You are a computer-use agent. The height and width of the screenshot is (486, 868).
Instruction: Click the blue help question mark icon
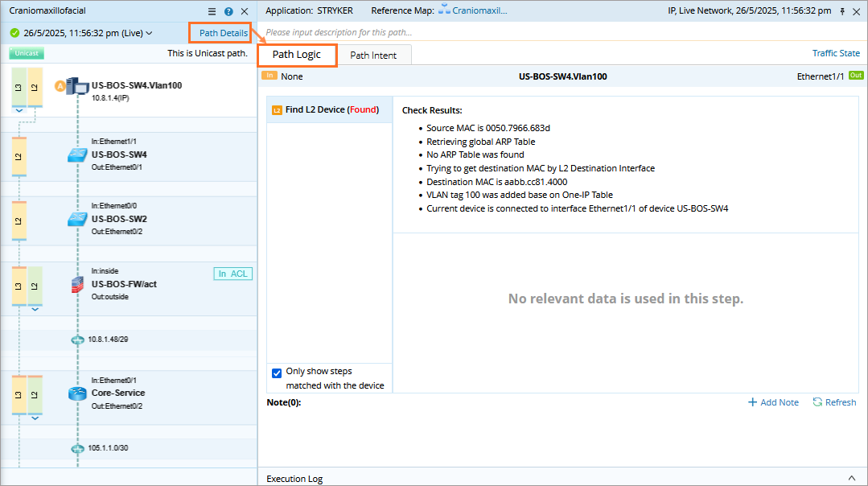(228, 11)
